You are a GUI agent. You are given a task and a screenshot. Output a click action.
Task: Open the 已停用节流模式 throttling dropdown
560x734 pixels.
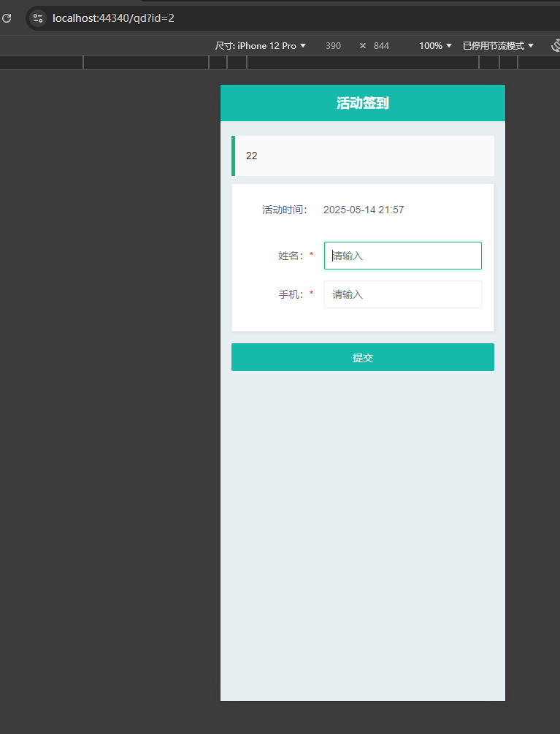pyautogui.click(x=498, y=45)
